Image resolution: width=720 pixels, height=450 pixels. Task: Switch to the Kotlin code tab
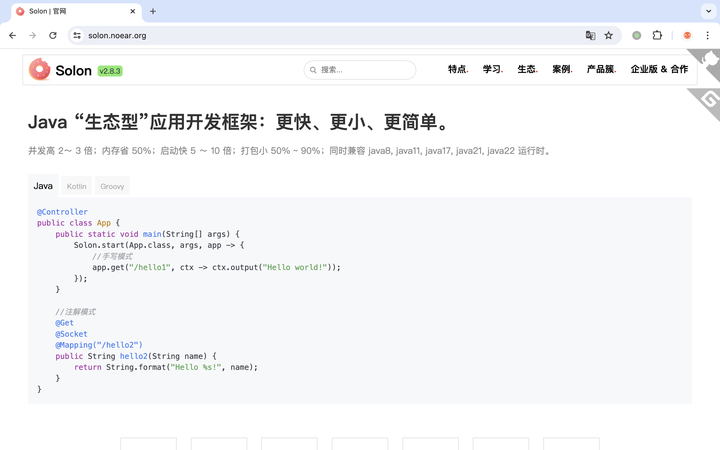76,186
